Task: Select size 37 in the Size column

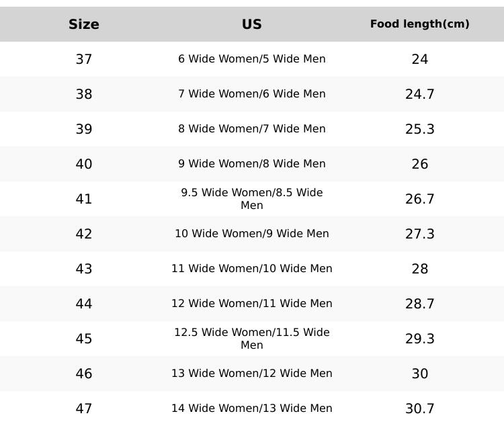Action: pyautogui.click(x=84, y=59)
